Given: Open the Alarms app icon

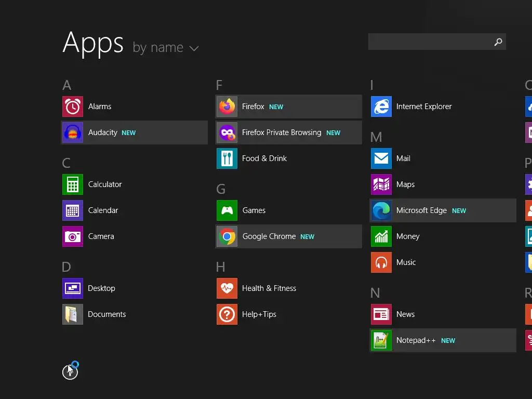Looking at the screenshot, I should (x=73, y=107).
